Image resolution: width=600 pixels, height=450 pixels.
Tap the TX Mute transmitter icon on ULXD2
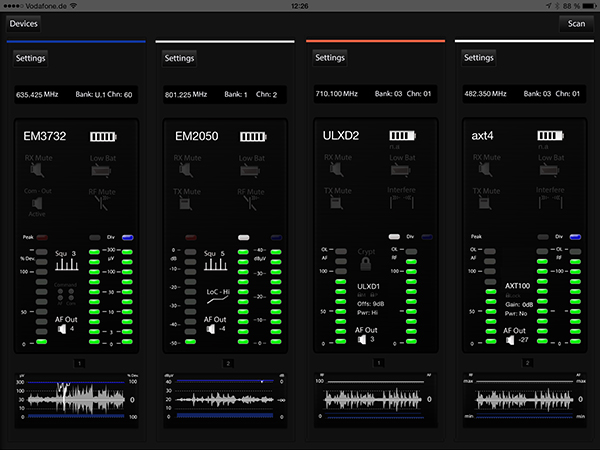coord(337,205)
